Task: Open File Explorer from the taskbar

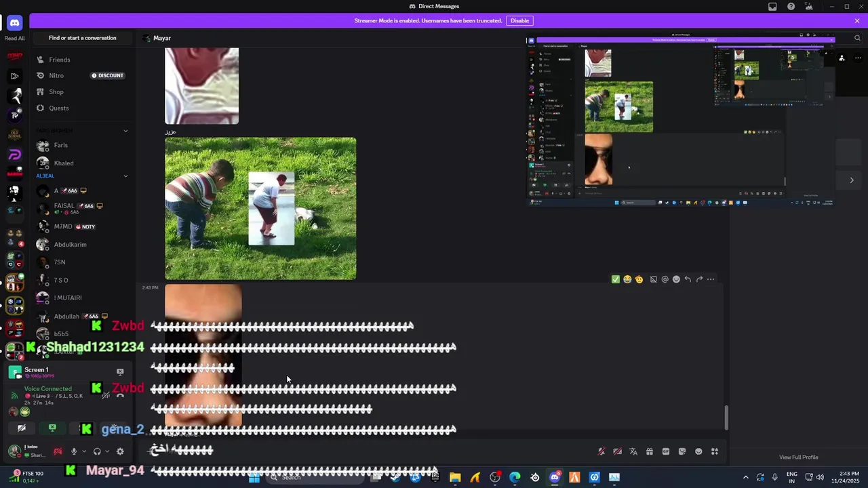Action: 455,477
